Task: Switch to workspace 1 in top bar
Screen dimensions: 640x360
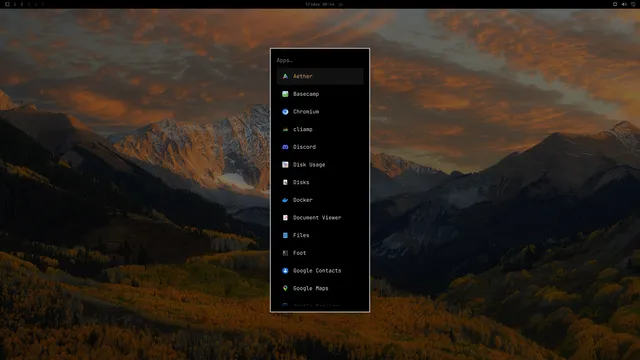Action: pos(15,4)
